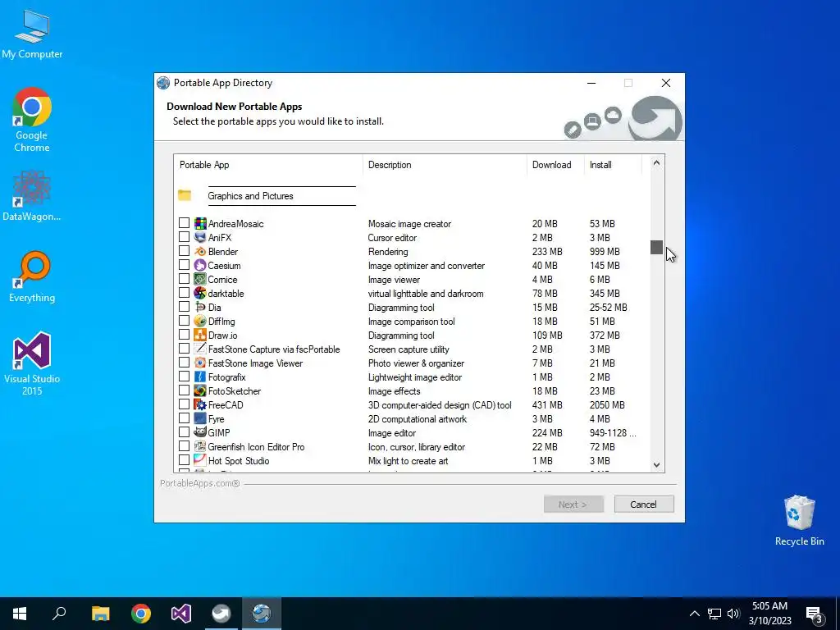Open the taskbar search
The image size is (840, 630).
(59, 614)
